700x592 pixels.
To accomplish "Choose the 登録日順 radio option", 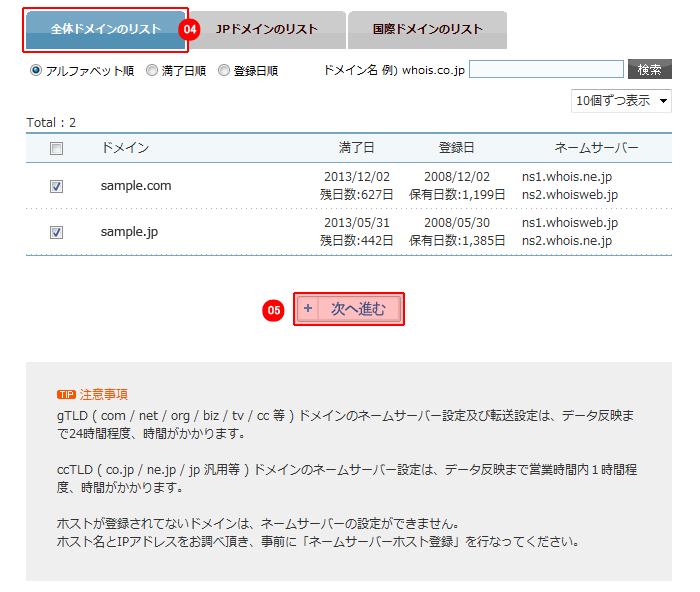I will click(x=224, y=71).
